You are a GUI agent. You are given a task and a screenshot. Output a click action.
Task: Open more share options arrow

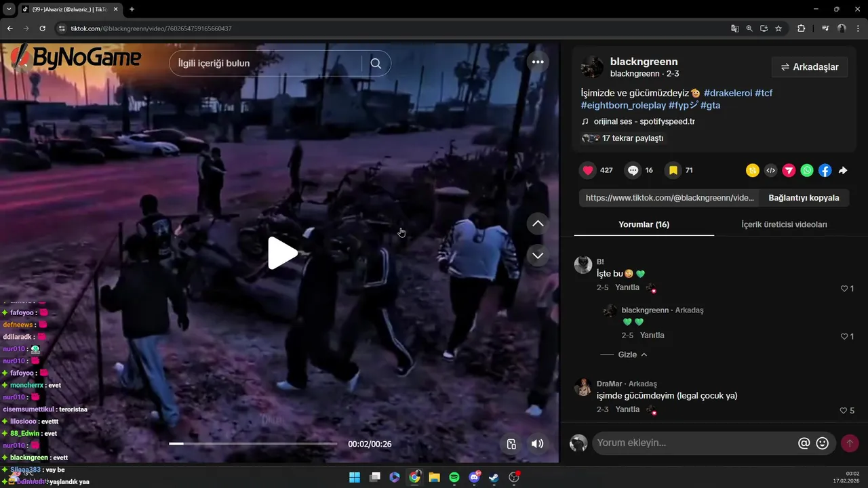(843, 171)
